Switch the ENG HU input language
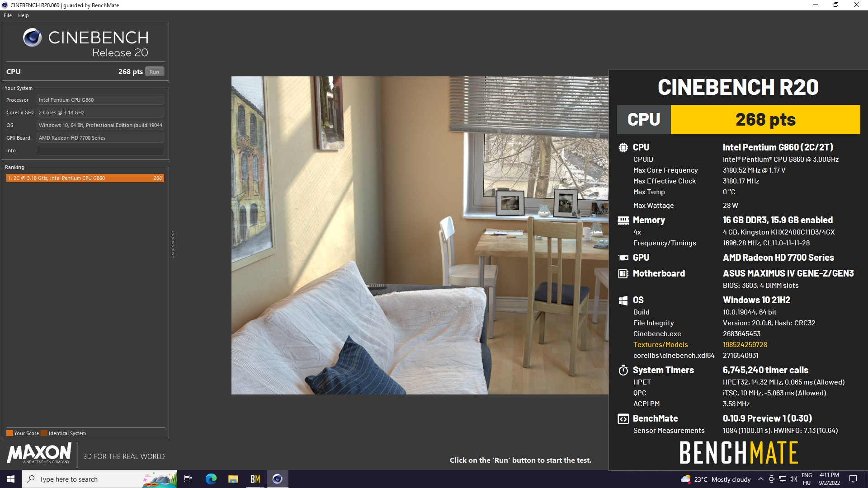 click(x=807, y=479)
